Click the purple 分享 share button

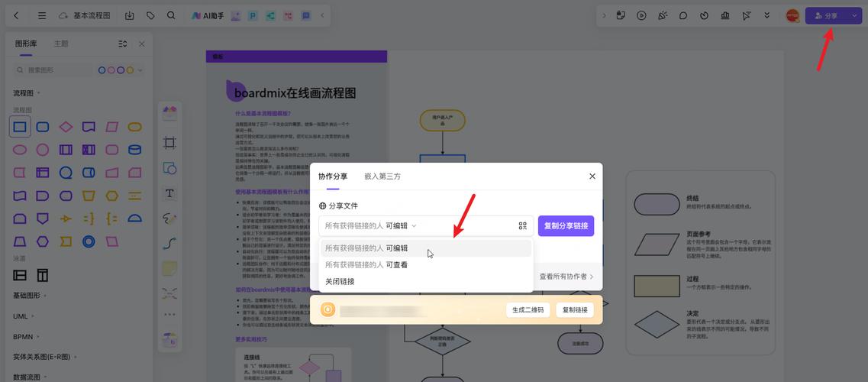(825, 16)
